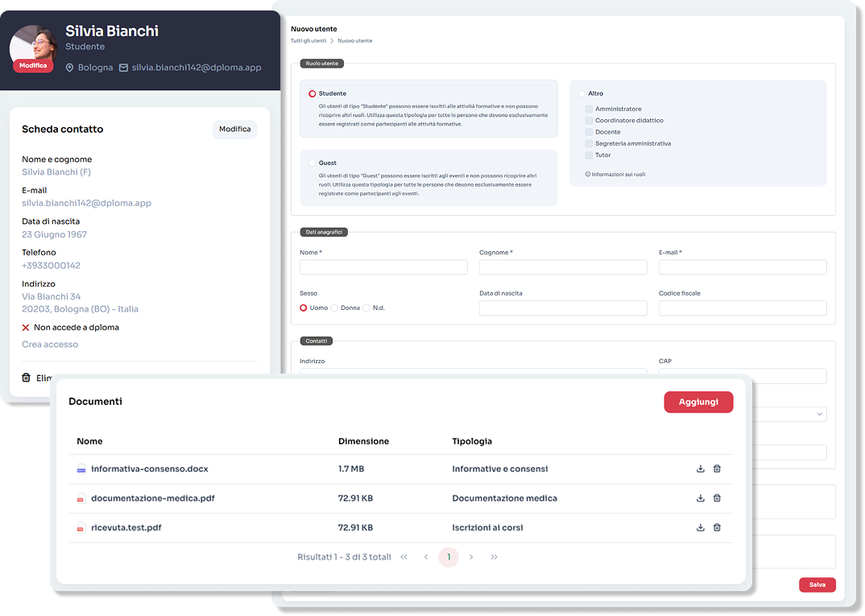Click Modifica badge on profile photo
865x616 pixels.
[33, 65]
